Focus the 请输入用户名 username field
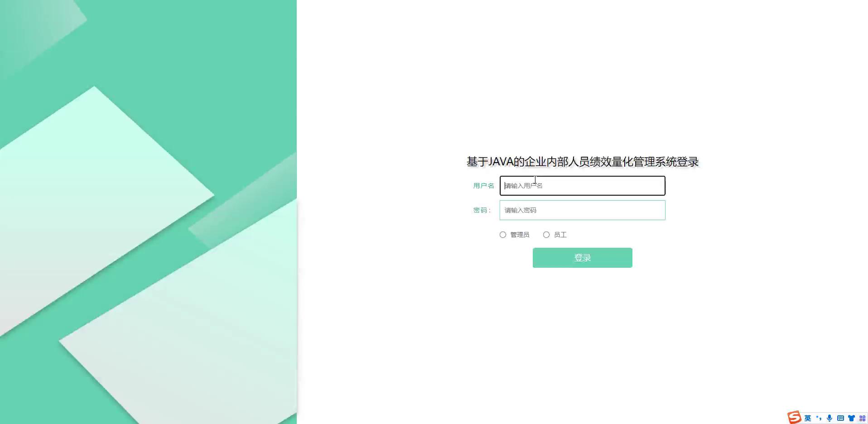This screenshot has height=424, width=868. [x=583, y=186]
